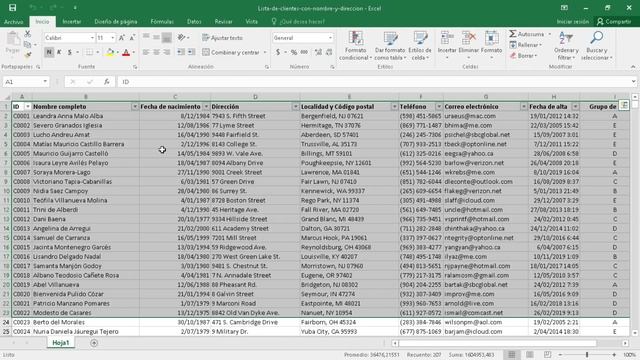Image resolution: width=640 pixels, height=360 pixels.
Task: Select the Format Painter brush icon
Action: click(x=28, y=55)
